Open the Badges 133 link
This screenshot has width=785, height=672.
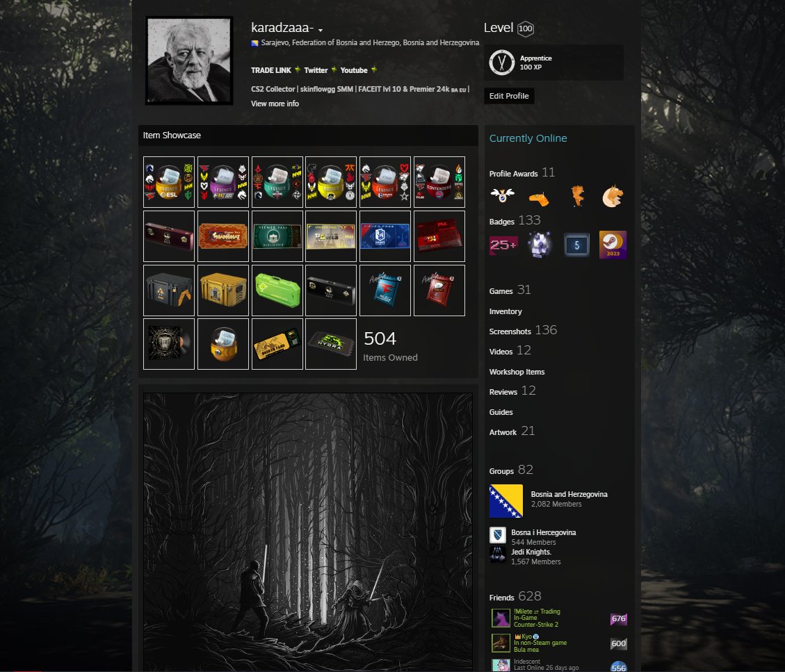[x=515, y=221]
